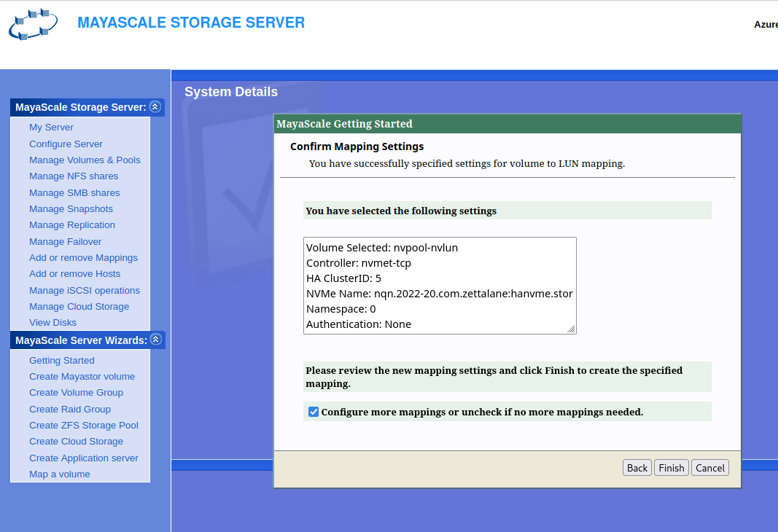Image resolution: width=778 pixels, height=532 pixels.
Task: Open Manage Volumes & Pools
Action: pos(85,160)
